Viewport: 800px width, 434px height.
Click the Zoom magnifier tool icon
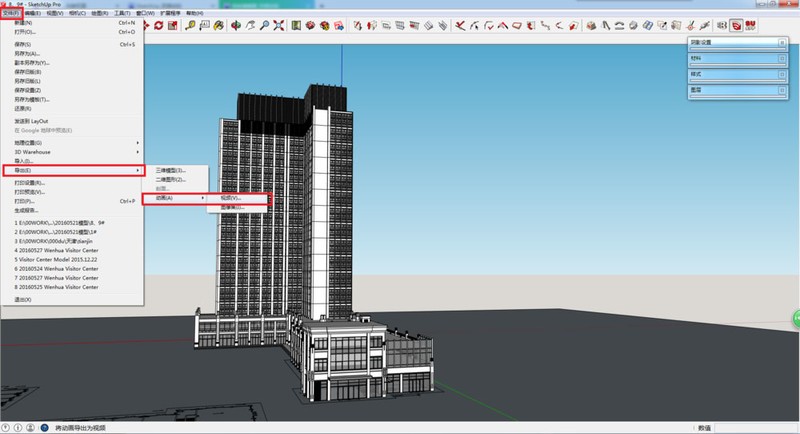pos(265,25)
